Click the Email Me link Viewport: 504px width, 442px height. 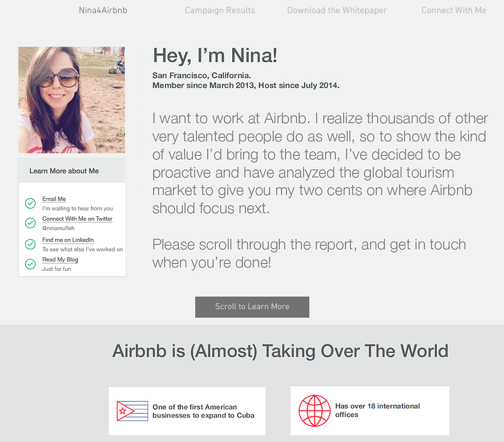54,199
